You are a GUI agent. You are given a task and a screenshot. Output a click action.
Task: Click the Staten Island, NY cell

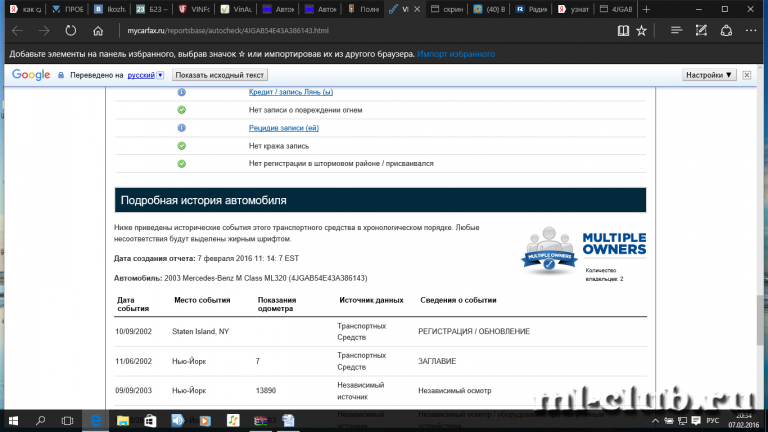pos(200,332)
